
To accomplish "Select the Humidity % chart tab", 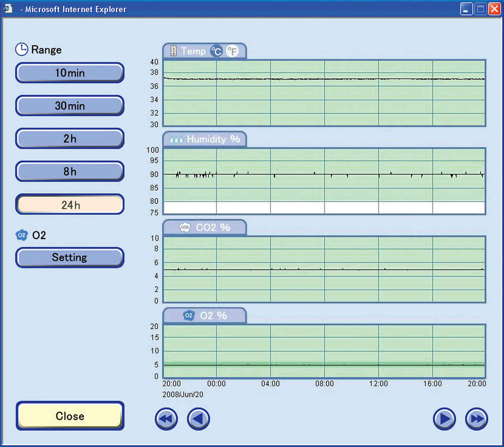I will click(205, 139).
